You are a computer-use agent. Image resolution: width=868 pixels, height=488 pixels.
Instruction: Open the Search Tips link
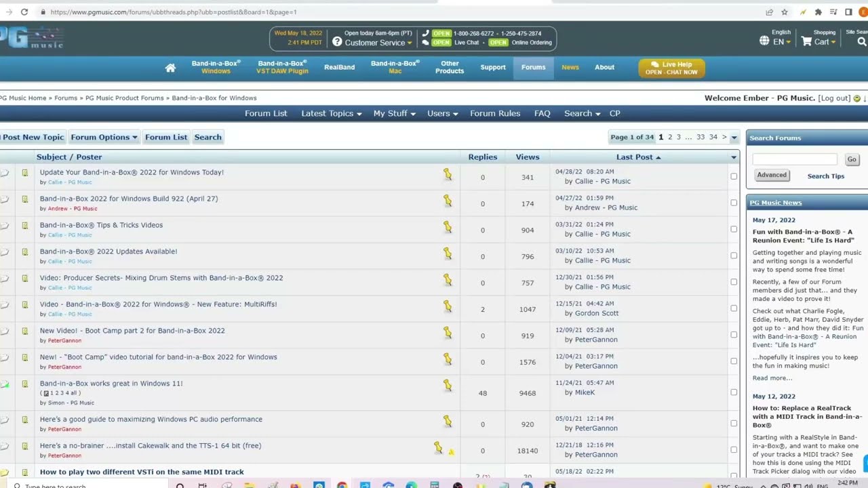coord(826,176)
